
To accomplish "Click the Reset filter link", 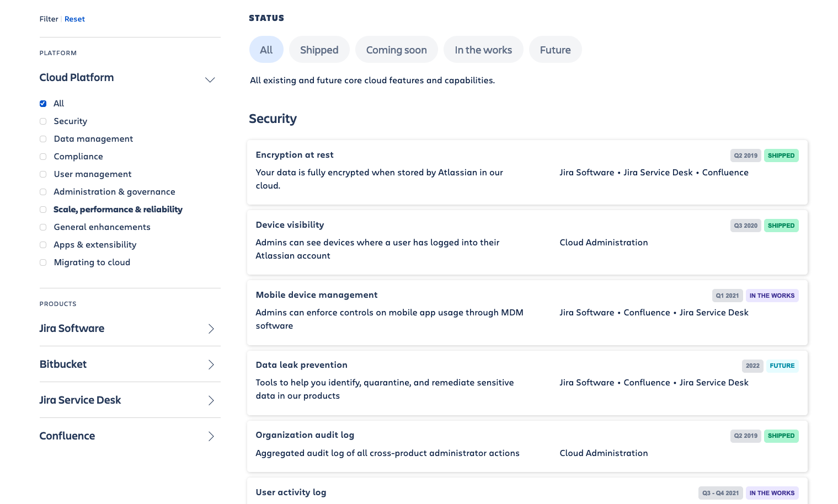I will 74,19.
